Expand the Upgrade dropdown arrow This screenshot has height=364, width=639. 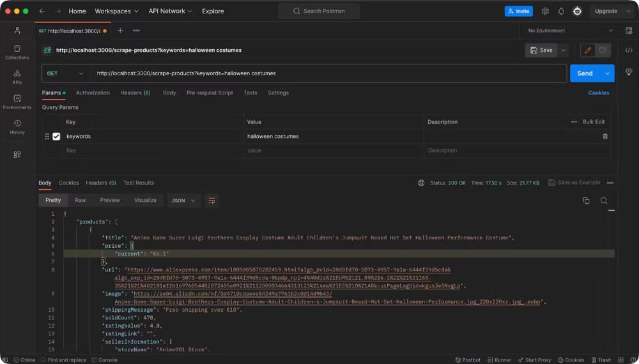(627, 11)
